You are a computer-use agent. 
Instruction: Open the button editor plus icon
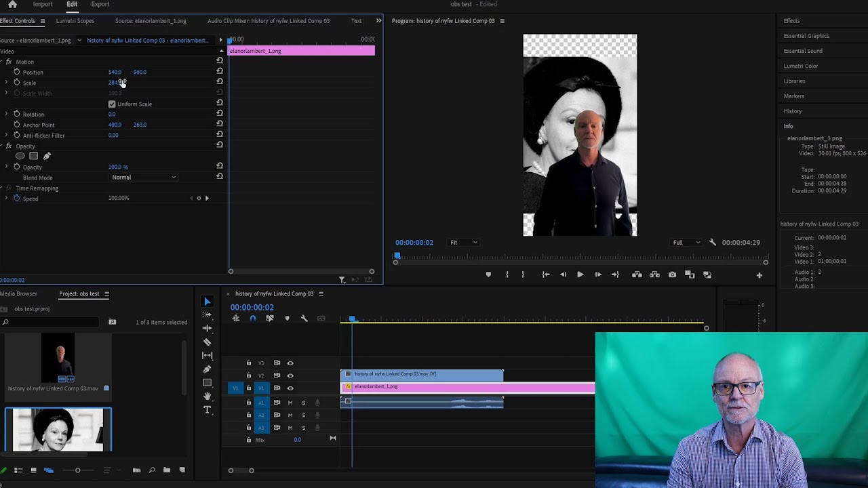tap(759, 275)
